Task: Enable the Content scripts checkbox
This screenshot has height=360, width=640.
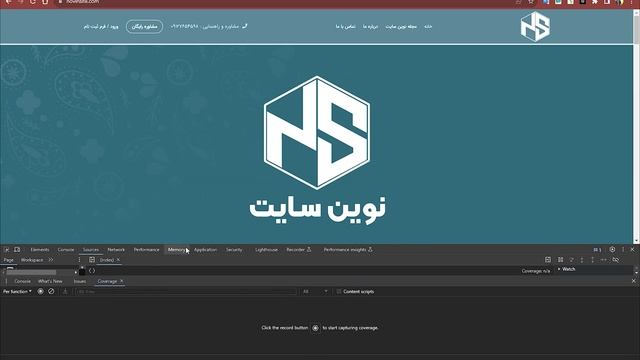Action: tap(338, 291)
